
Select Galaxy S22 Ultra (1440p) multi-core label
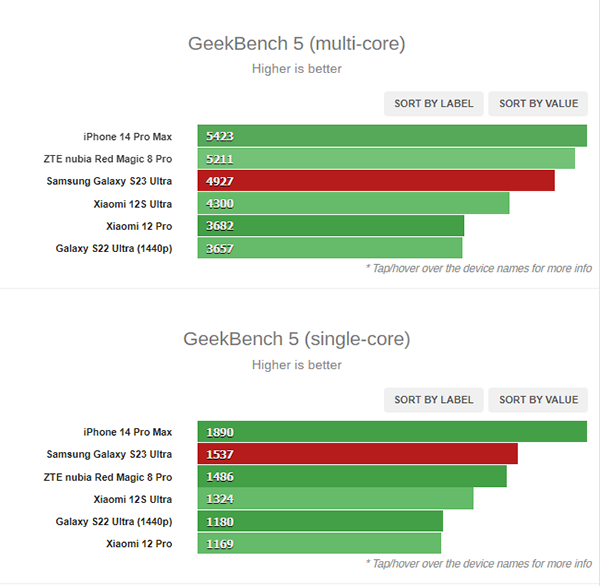114,248
